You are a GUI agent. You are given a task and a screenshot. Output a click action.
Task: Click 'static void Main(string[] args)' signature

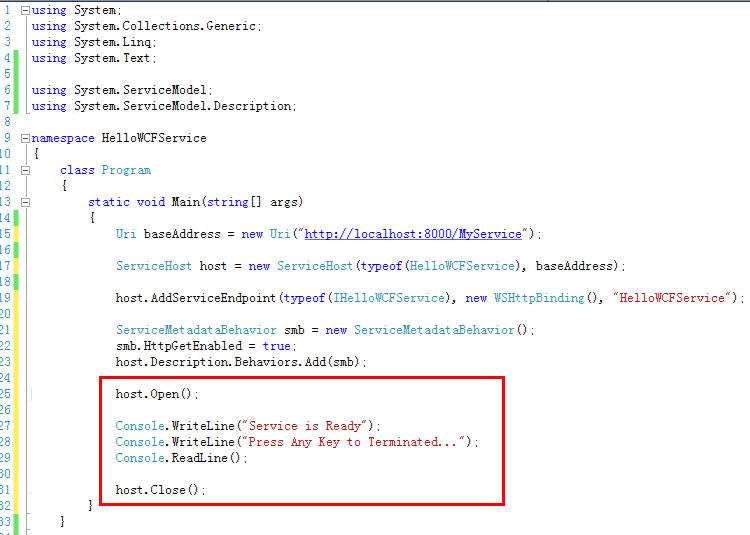click(x=195, y=202)
